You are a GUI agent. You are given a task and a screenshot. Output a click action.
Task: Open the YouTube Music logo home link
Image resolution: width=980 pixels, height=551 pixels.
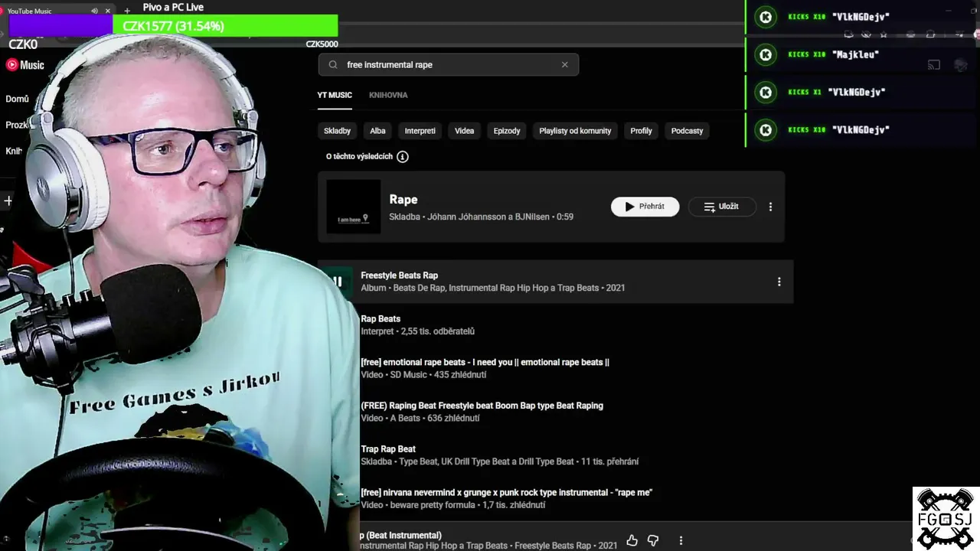pos(25,65)
